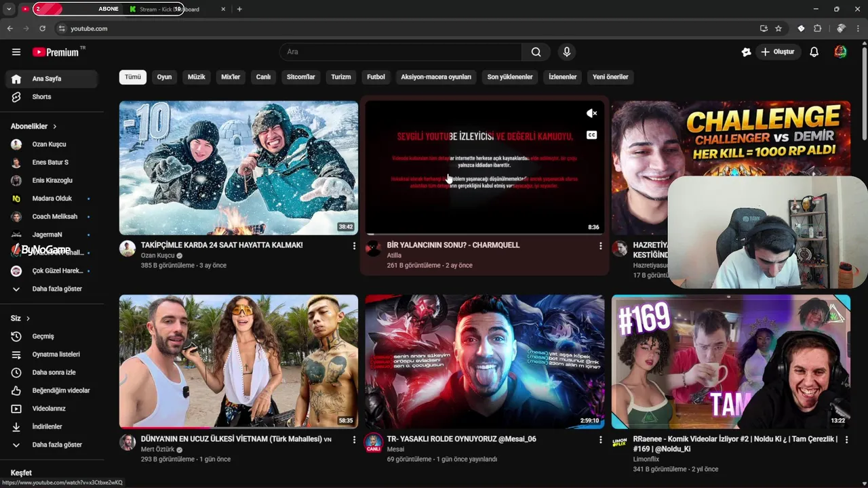Open Beğendiğim videolar playlist
Image resolution: width=868 pixels, height=488 pixels.
[x=51, y=390]
